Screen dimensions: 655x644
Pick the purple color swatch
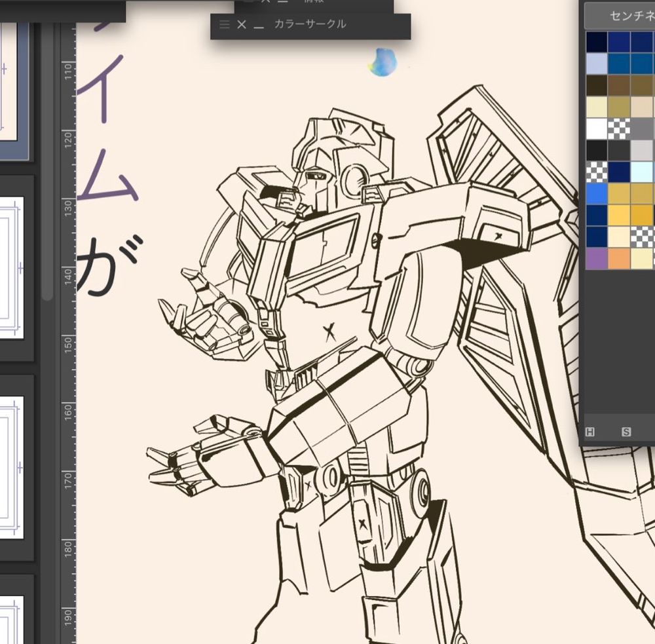tap(596, 258)
